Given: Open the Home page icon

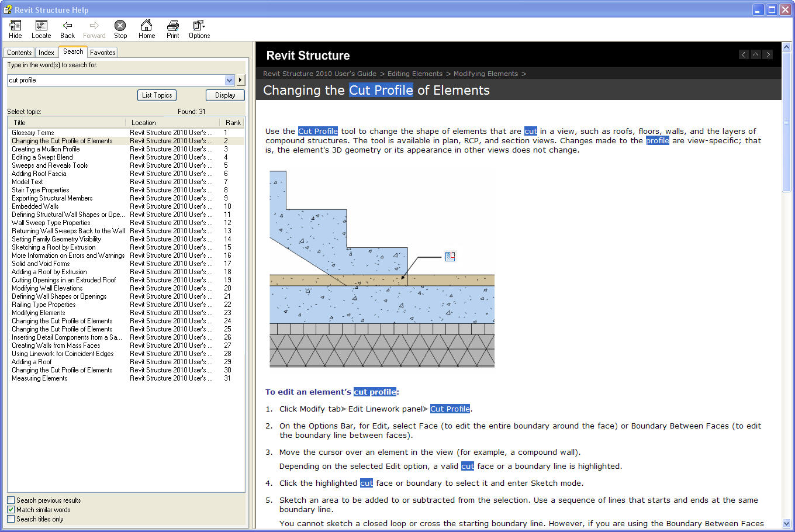Looking at the screenshot, I should 147,29.
